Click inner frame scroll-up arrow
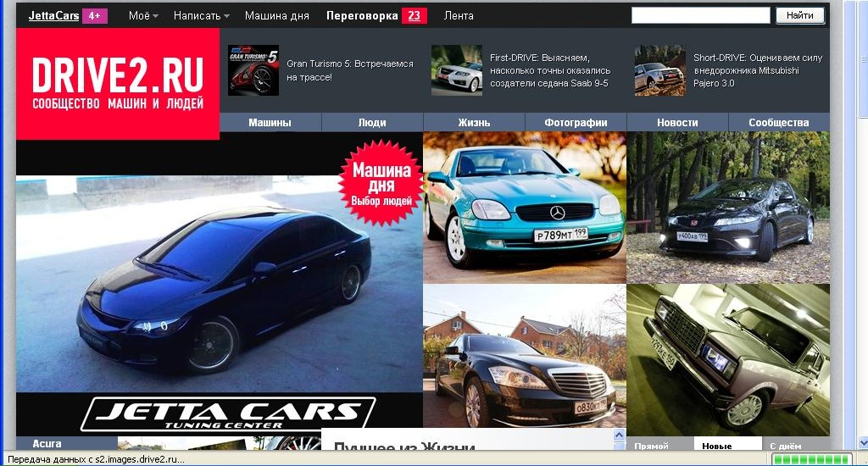This screenshot has height=466, width=868. [620, 435]
